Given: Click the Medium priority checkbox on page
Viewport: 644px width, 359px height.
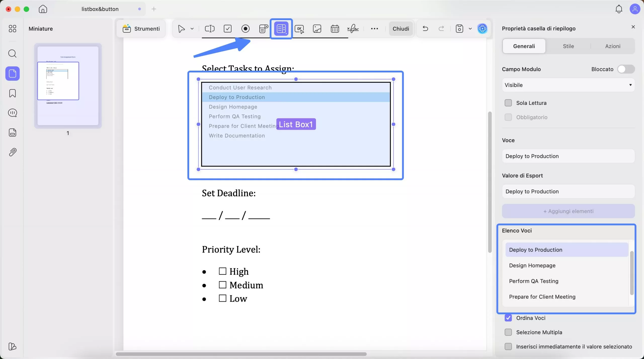Looking at the screenshot, I should pyautogui.click(x=222, y=285).
